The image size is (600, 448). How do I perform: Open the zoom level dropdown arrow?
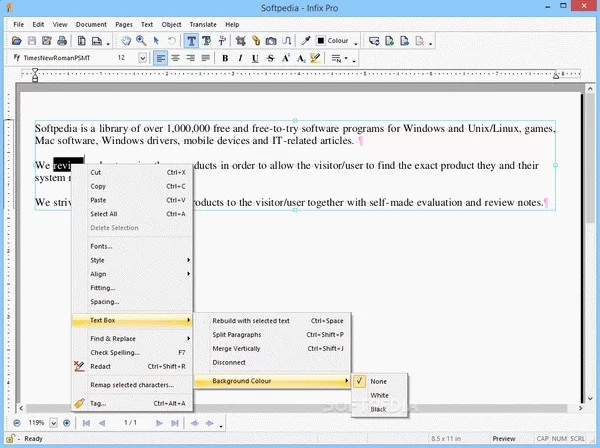(54, 423)
